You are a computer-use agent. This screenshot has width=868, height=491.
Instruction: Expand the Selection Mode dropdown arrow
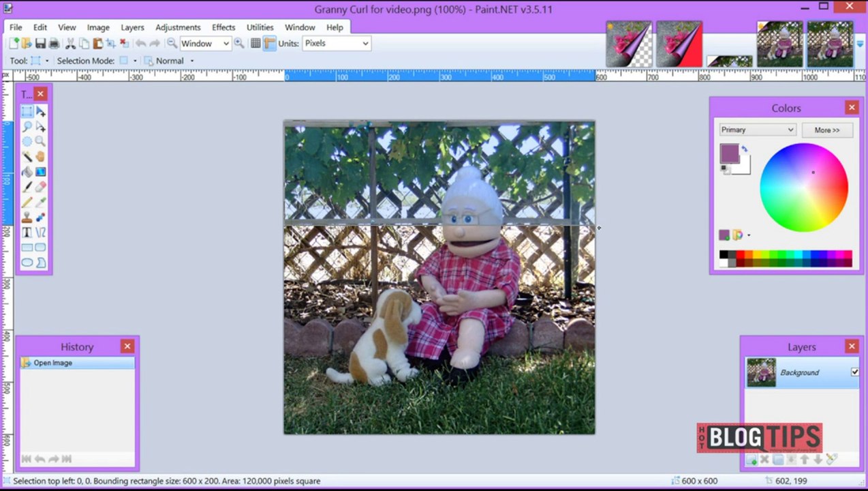(135, 61)
